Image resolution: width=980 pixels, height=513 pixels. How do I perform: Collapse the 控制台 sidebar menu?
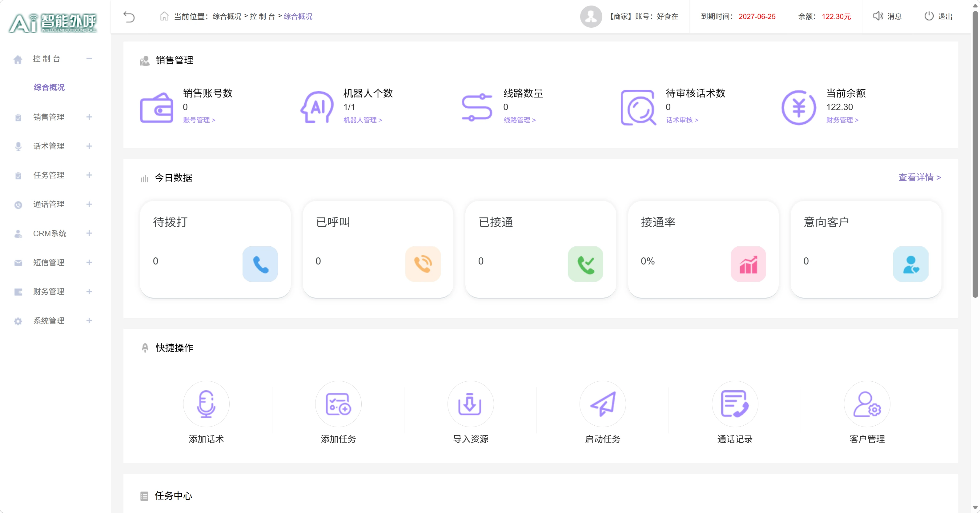89,58
